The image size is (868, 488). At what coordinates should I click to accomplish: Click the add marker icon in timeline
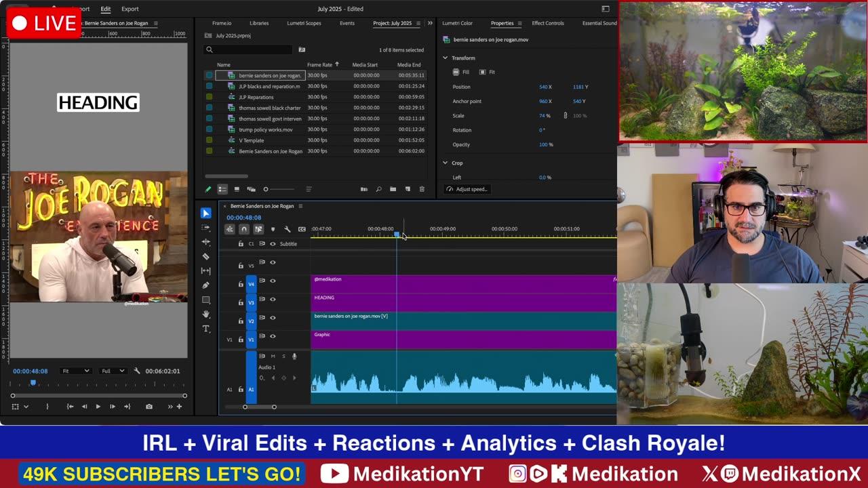pyautogui.click(x=273, y=229)
